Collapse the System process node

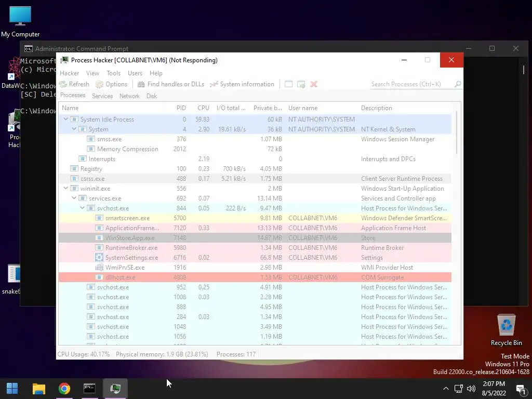click(x=74, y=129)
